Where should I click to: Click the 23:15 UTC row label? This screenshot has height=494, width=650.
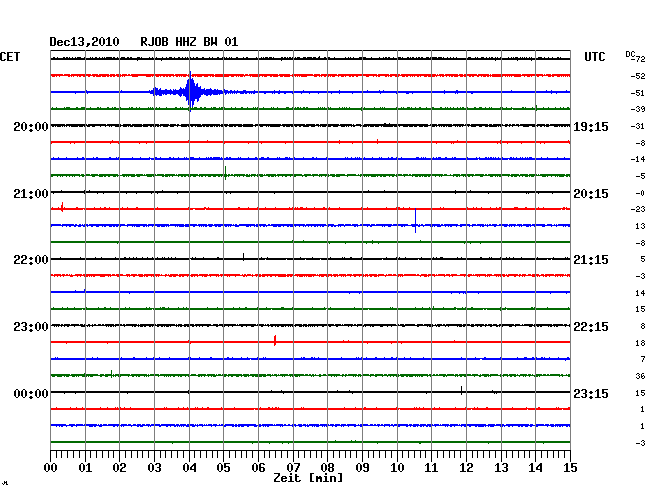(x=591, y=393)
